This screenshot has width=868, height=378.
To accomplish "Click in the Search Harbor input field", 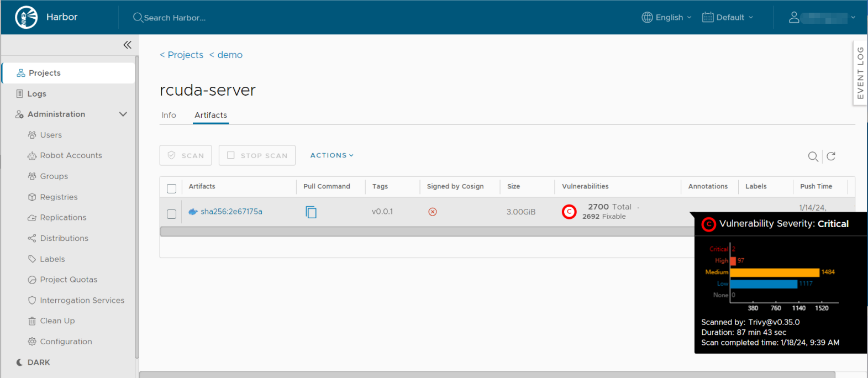I will (x=221, y=18).
